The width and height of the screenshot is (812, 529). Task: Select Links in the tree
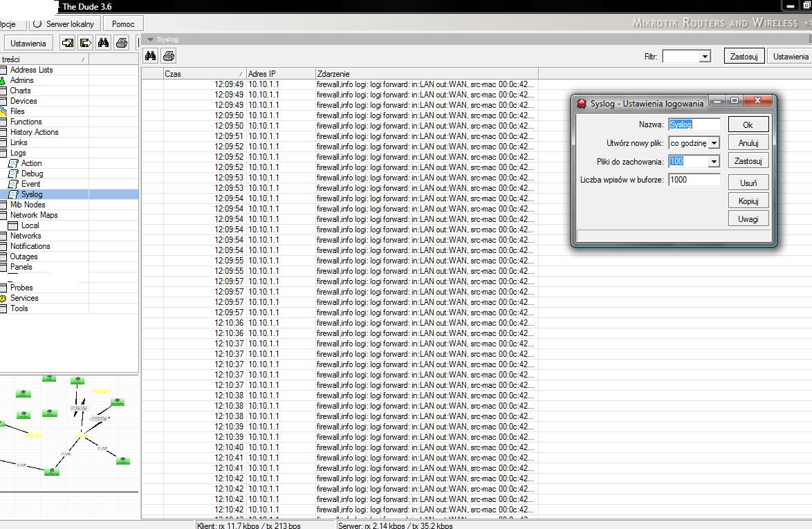[x=19, y=142]
